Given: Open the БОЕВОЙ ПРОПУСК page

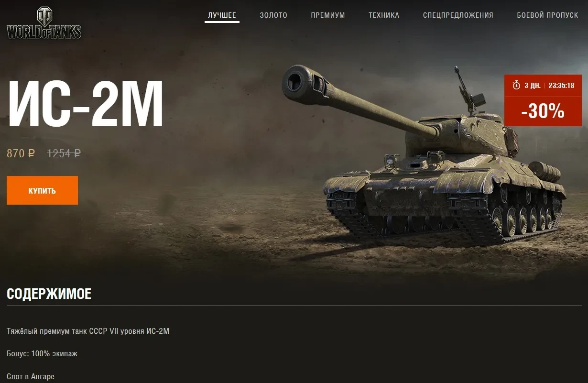Looking at the screenshot, I should (x=547, y=15).
